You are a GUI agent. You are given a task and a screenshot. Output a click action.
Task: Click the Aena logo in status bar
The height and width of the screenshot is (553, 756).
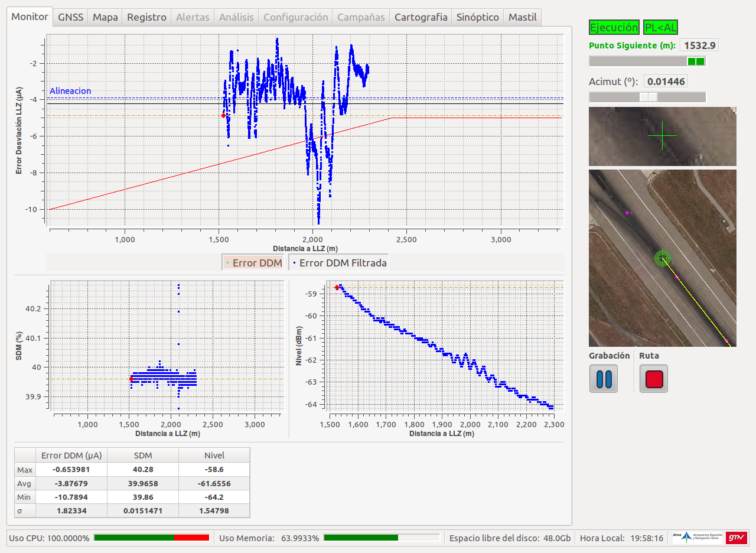(x=698, y=537)
